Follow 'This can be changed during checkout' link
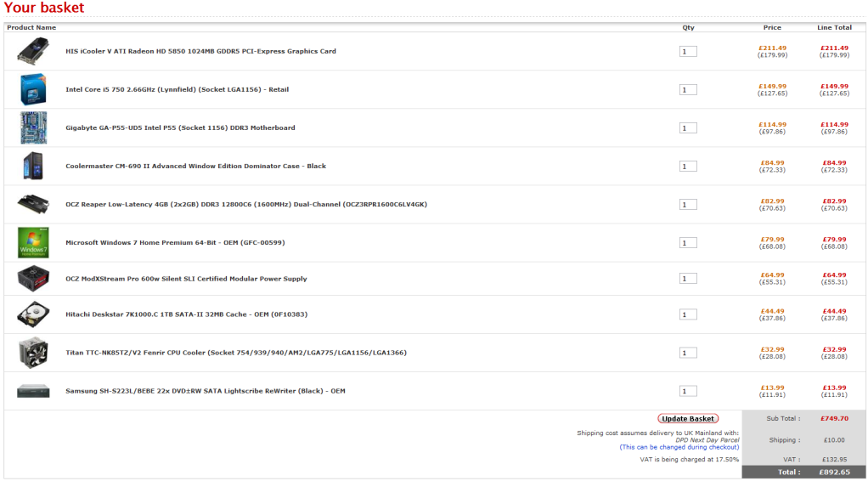 [679, 447]
